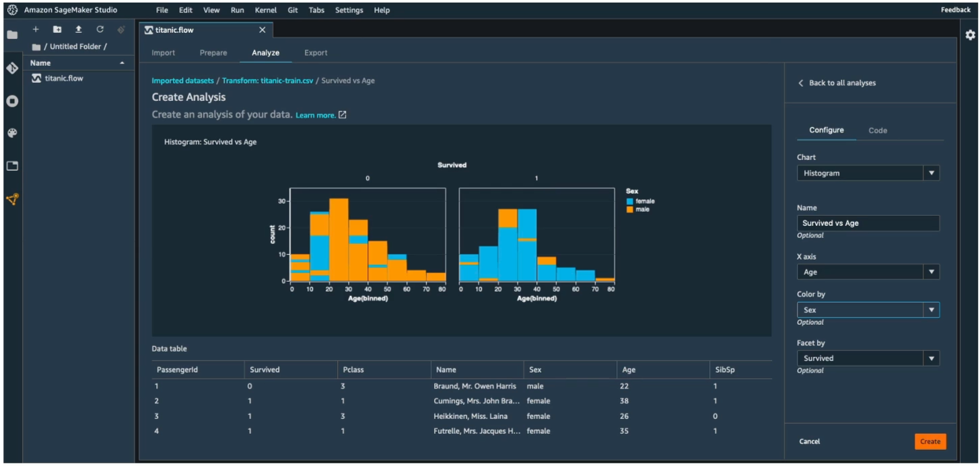Switch to the Import tab

164,52
